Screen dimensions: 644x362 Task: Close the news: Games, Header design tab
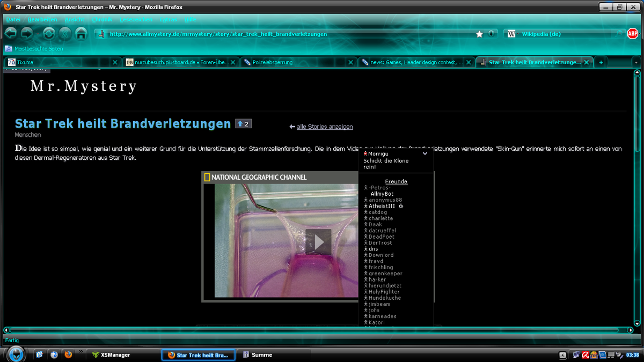469,62
